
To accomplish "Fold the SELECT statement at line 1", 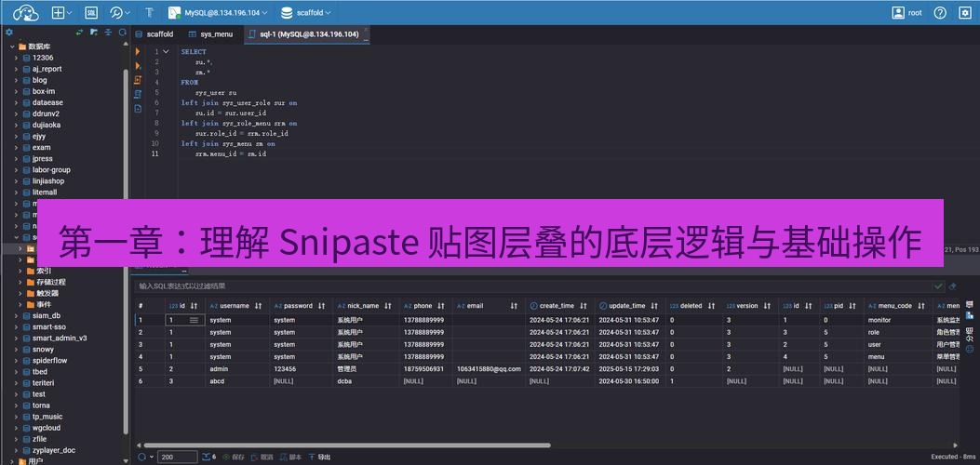I will 166,52.
